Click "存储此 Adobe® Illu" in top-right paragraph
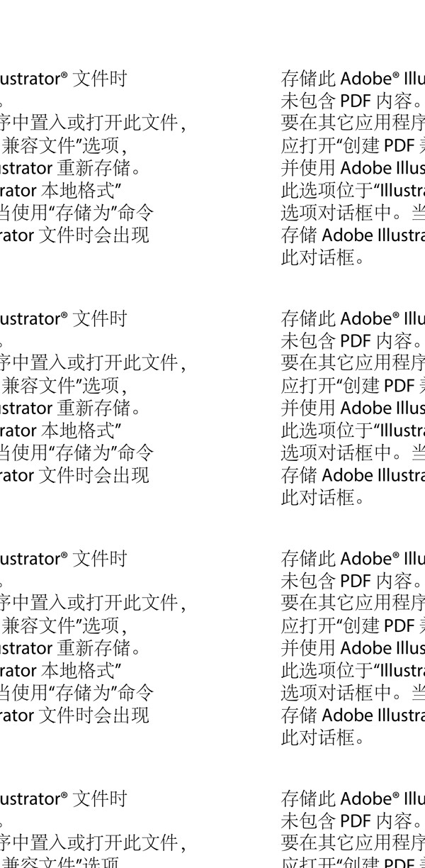The height and width of the screenshot is (868, 425). click(352, 79)
